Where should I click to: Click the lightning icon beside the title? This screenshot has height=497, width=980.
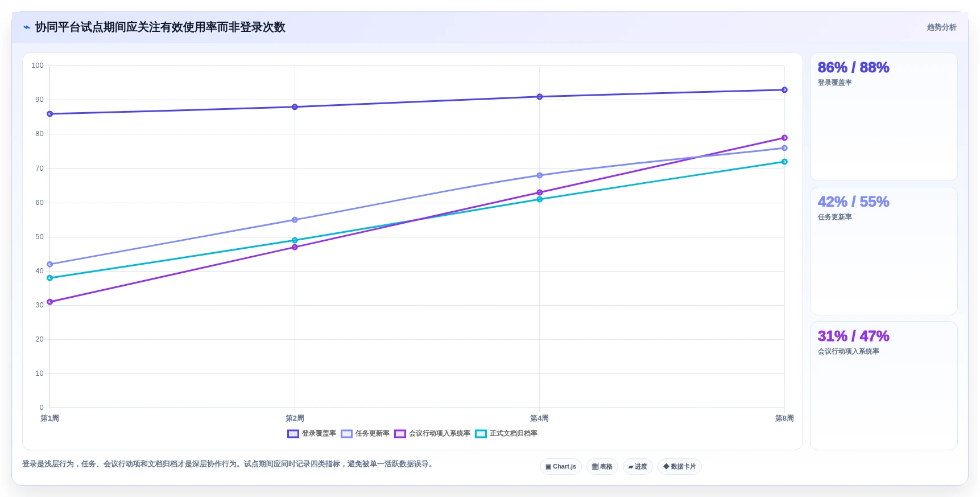[26, 27]
